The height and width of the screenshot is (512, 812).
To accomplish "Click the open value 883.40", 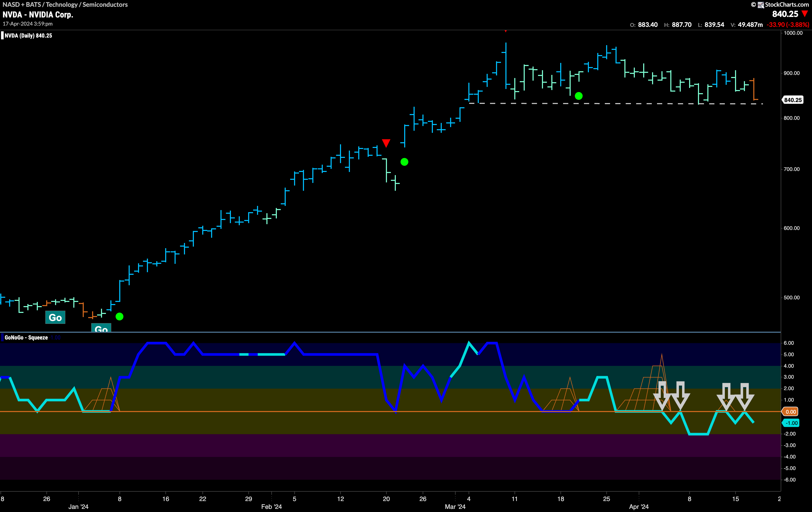I will click(647, 25).
